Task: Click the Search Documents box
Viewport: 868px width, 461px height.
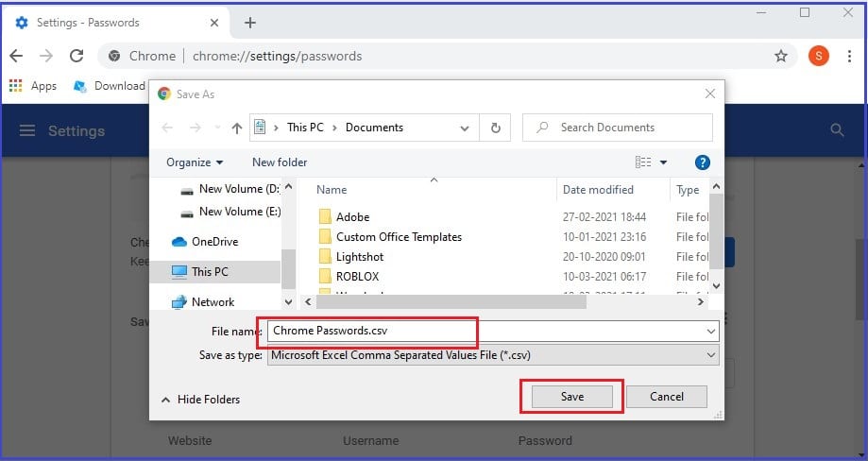Action: click(x=618, y=128)
